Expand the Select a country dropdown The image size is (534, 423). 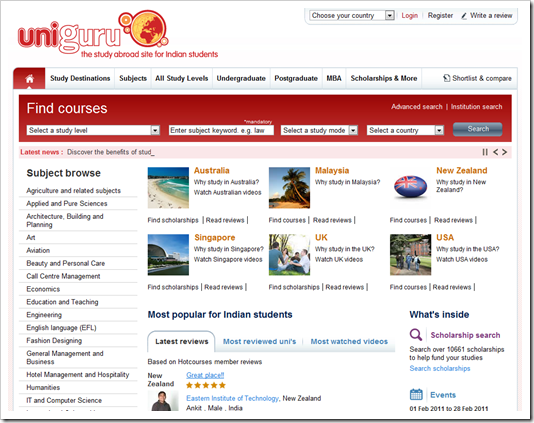405,130
